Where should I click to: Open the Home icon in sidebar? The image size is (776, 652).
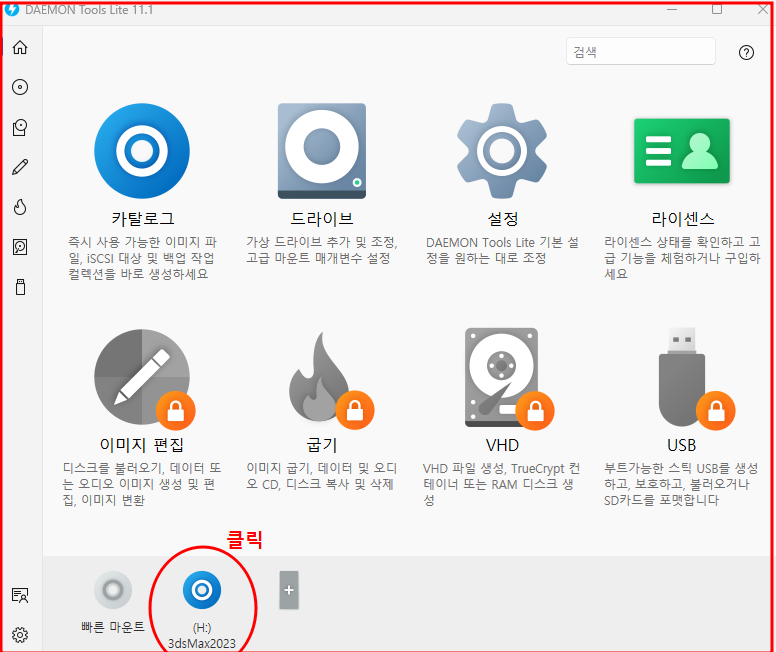click(x=20, y=48)
